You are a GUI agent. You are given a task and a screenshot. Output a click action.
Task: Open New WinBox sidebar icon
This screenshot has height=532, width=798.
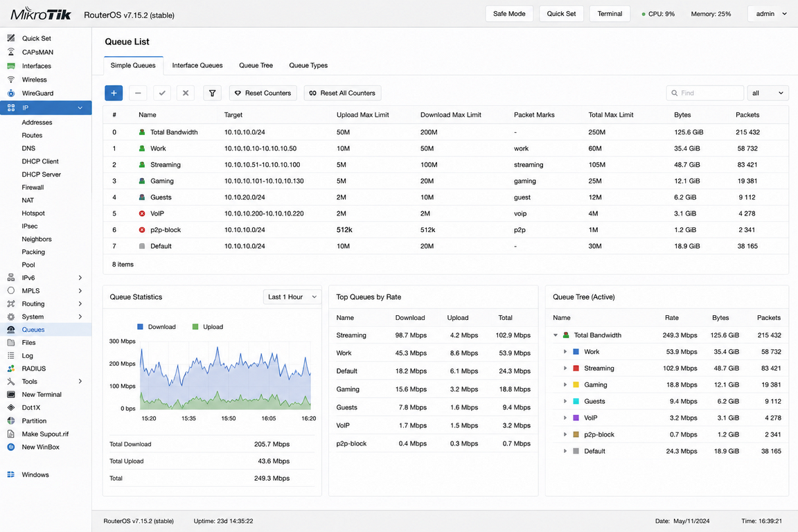click(x=10, y=447)
